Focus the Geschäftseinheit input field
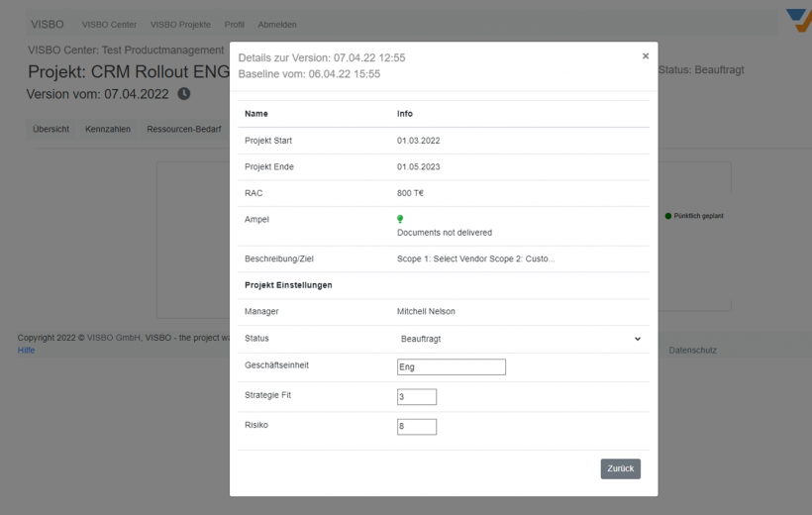Image resolution: width=812 pixels, height=515 pixels. (451, 367)
